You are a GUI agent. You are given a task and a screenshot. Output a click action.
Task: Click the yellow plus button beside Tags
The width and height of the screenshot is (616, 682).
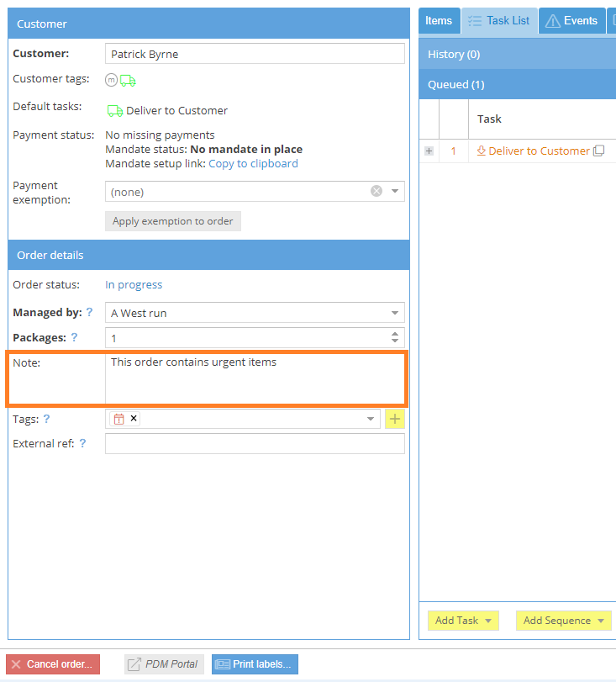[395, 419]
